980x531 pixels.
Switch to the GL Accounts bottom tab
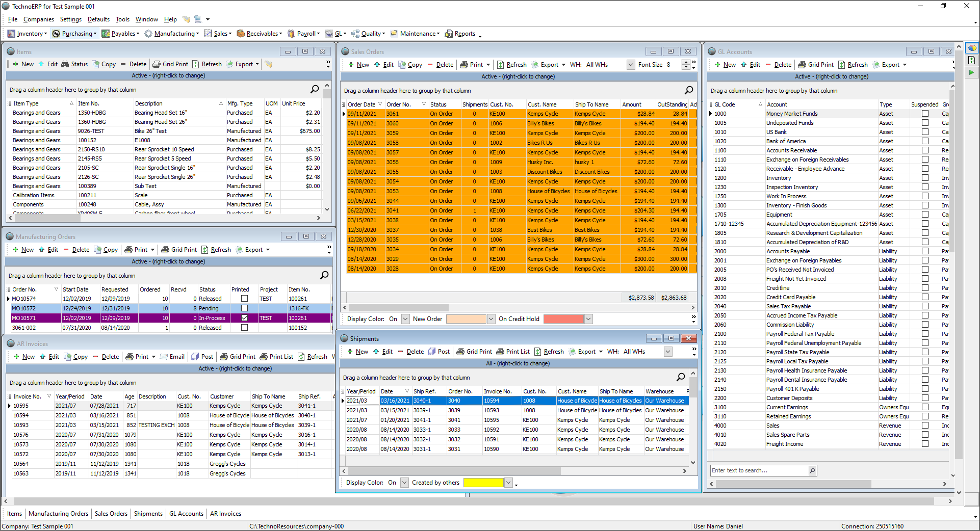186,514
